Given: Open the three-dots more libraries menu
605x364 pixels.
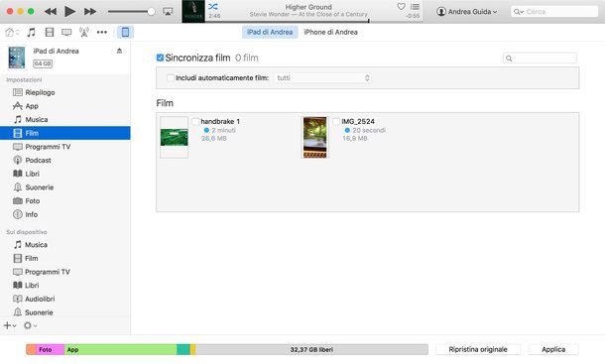Looking at the screenshot, I should click(x=102, y=32).
